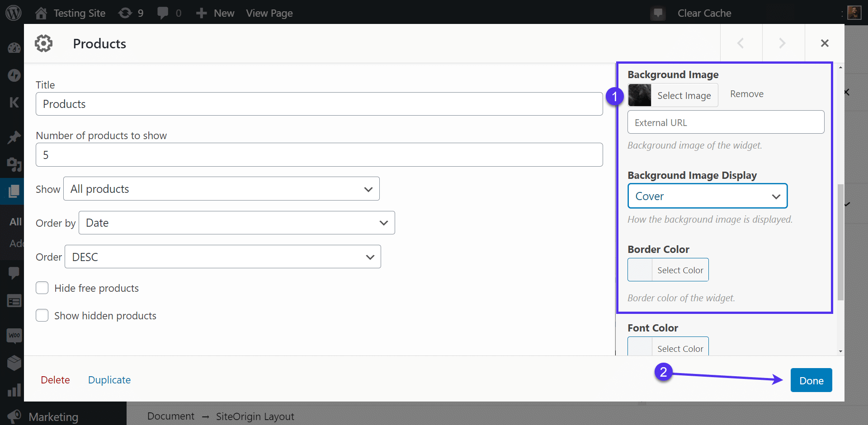Open the analytics bar chart icon in the sidebar

pyautogui.click(x=14, y=390)
